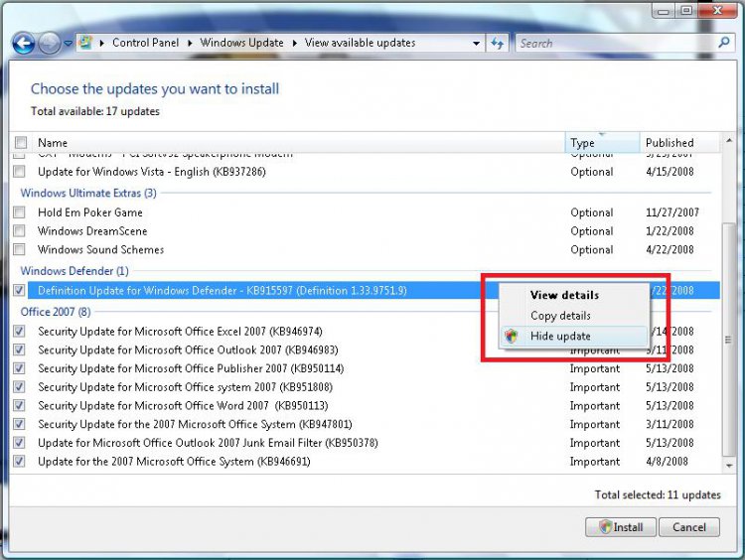This screenshot has width=745, height=560.
Task: Collapse the Office 2007 group
Action: coord(56,312)
